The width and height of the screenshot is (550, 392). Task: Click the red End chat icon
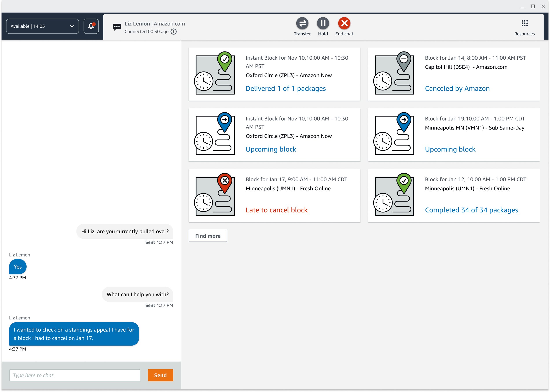coord(344,23)
